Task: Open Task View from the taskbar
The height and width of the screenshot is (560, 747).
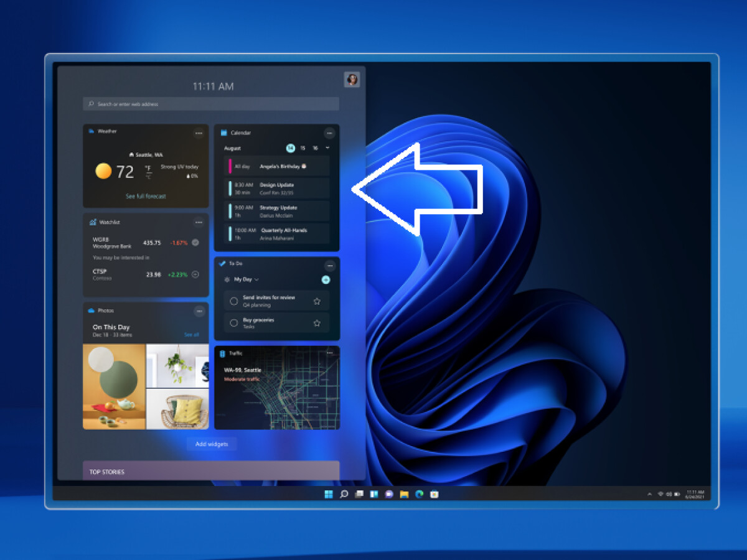Action: 359,494
